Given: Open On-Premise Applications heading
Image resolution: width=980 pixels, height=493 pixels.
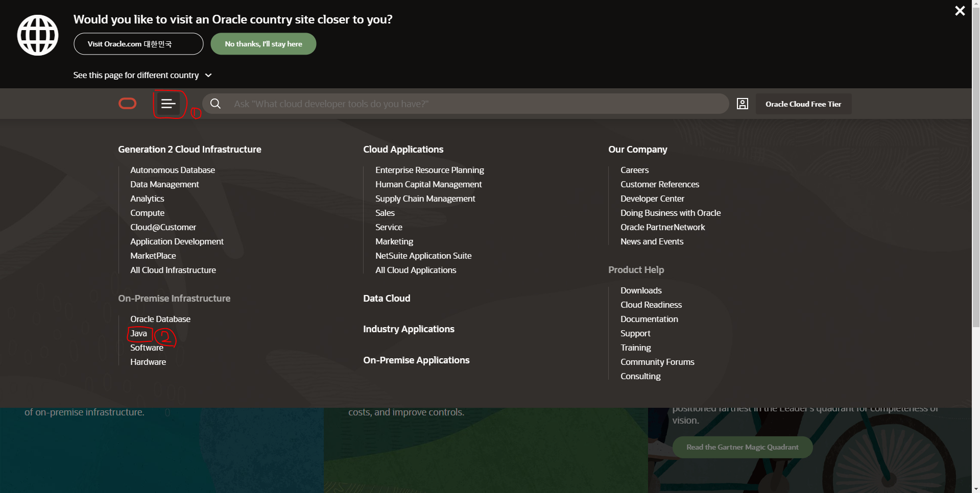Looking at the screenshot, I should click(x=416, y=360).
